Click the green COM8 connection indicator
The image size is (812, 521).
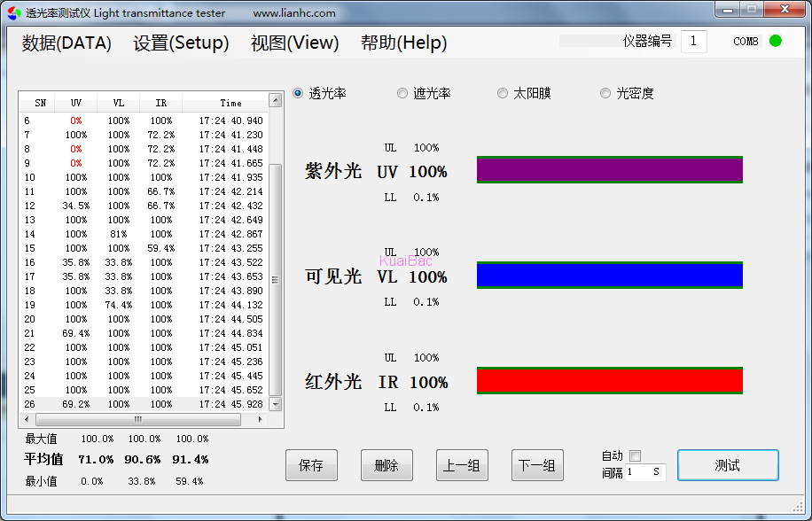click(x=776, y=41)
